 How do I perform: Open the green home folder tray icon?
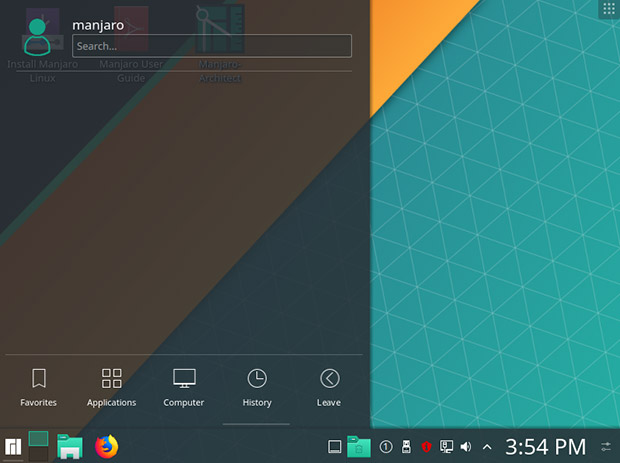[x=359, y=447]
